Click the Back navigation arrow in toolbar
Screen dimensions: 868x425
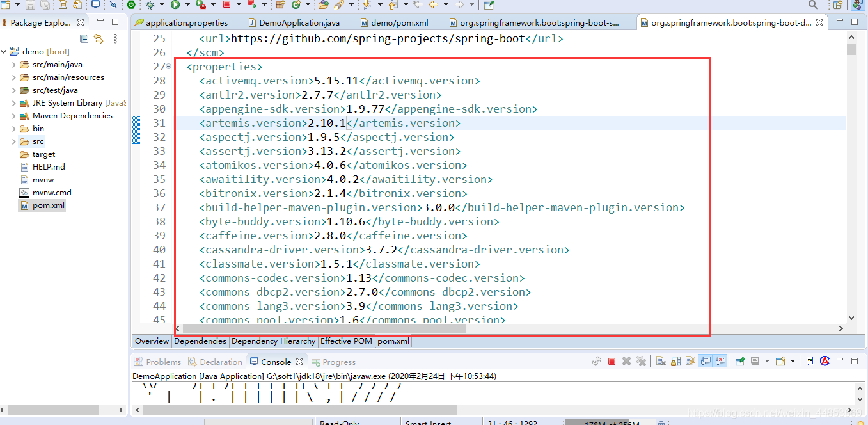[x=433, y=4]
